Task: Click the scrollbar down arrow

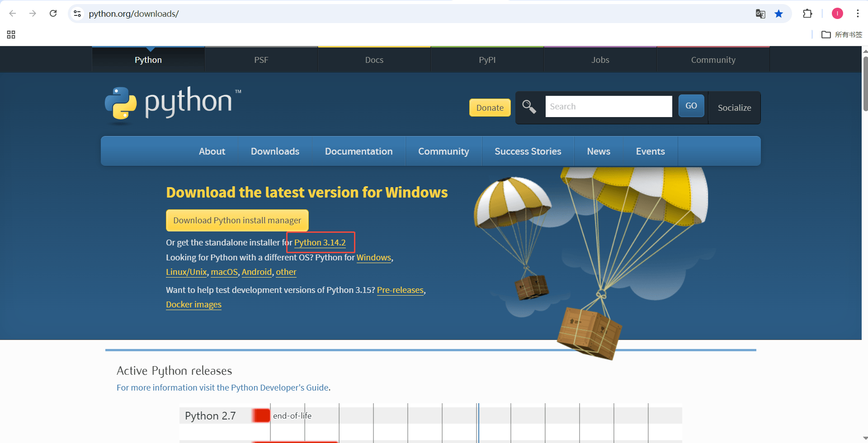Action: 865,438
